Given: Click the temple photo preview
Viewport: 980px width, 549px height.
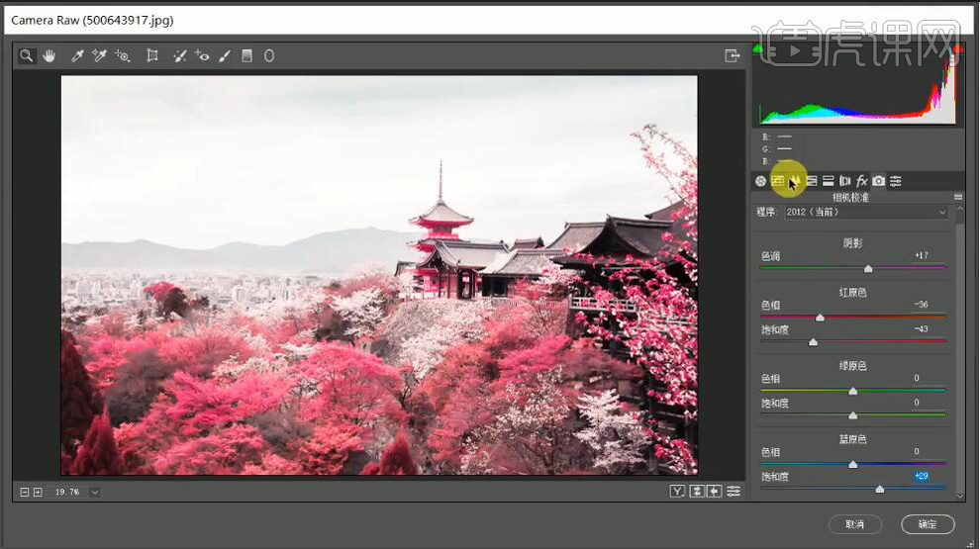Looking at the screenshot, I should 379,275.
